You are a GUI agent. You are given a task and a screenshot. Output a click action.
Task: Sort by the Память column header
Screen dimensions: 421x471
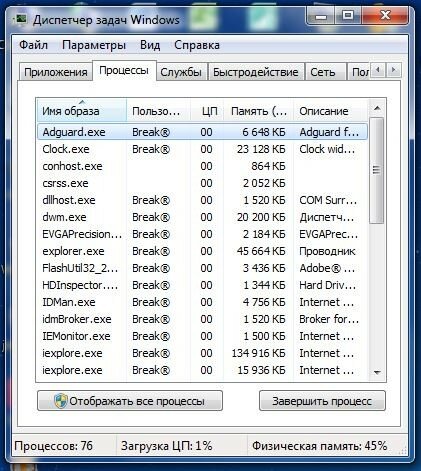click(x=258, y=111)
